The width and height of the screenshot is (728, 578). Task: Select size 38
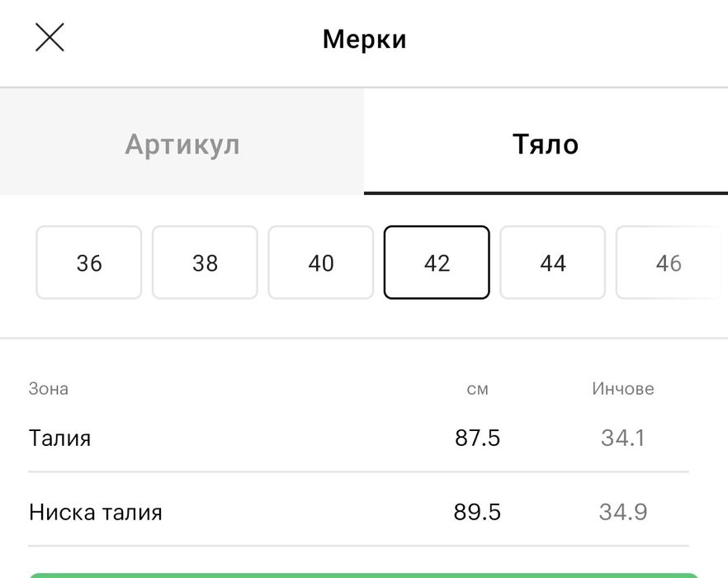(205, 263)
